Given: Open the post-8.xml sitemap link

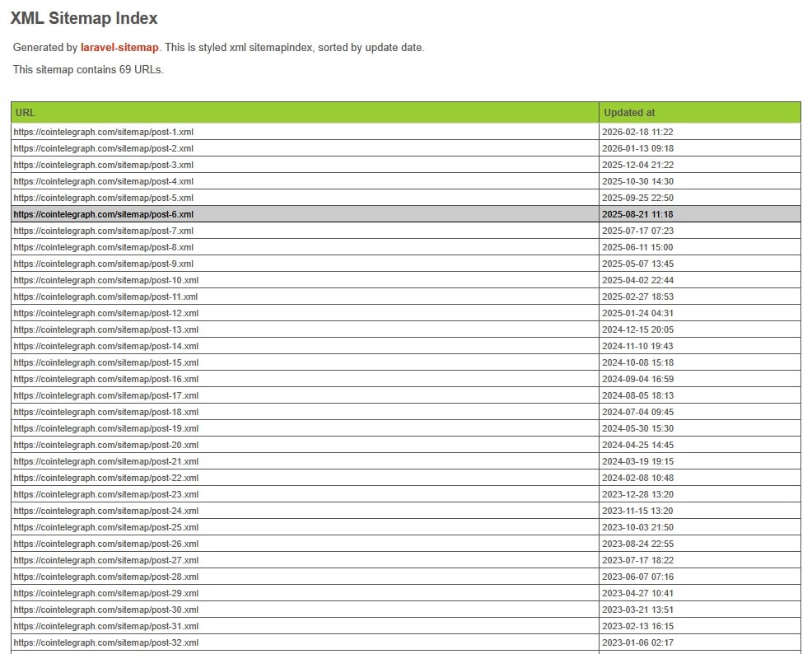Looking at the screenshot, I should pos(104,247).
